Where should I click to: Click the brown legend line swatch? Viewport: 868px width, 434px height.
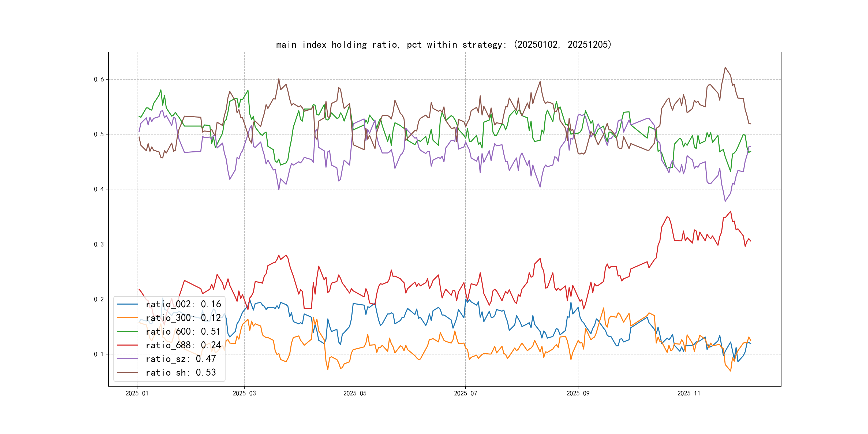pyautogui.click(x=128, y=372)
